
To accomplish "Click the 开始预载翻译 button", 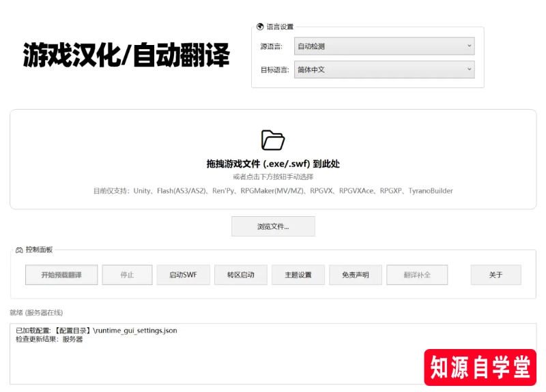I will 61,275.
